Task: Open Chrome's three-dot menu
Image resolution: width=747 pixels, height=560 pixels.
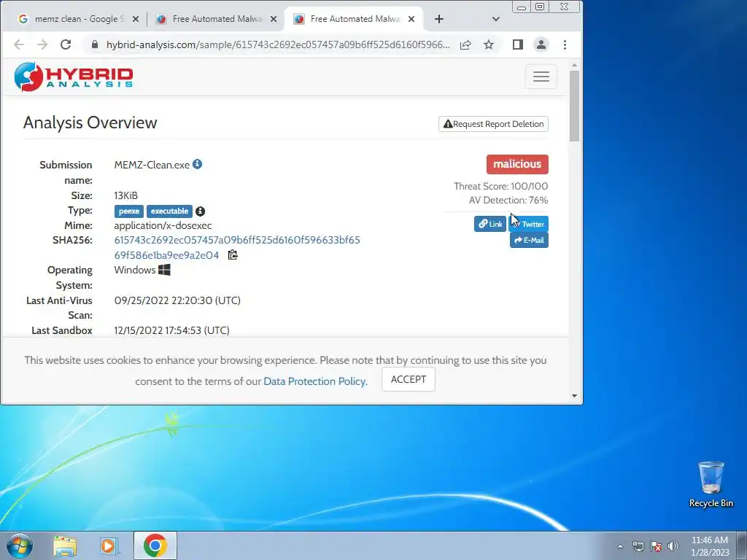Action: coord(565,44)
